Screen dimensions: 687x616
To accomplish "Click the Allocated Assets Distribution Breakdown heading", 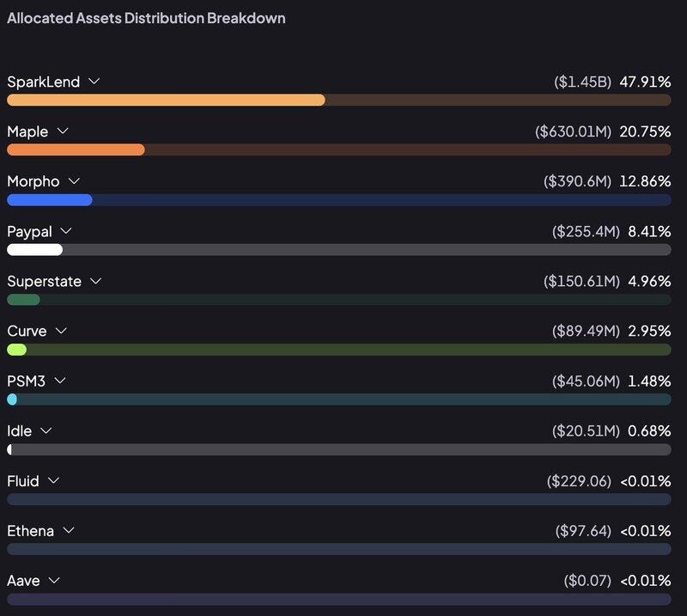I will click(x=146, y=17).
